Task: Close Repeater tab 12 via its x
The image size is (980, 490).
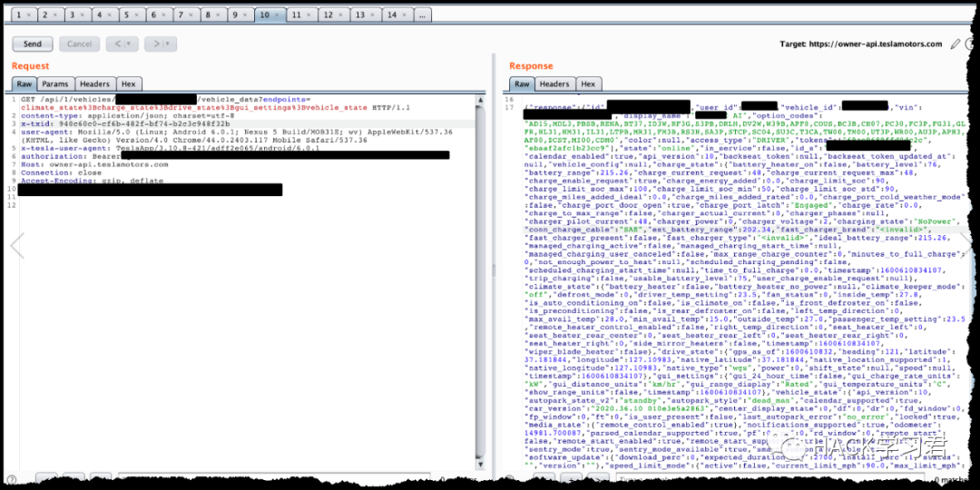Action: pos(340,15)
